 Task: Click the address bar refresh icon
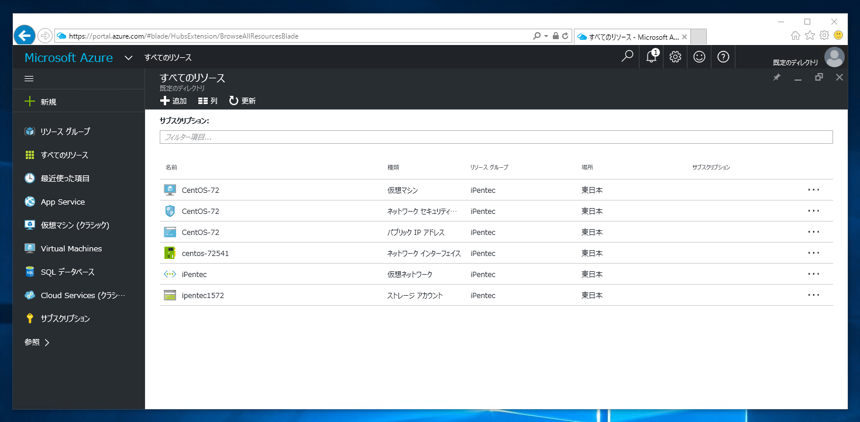(566, 36)
